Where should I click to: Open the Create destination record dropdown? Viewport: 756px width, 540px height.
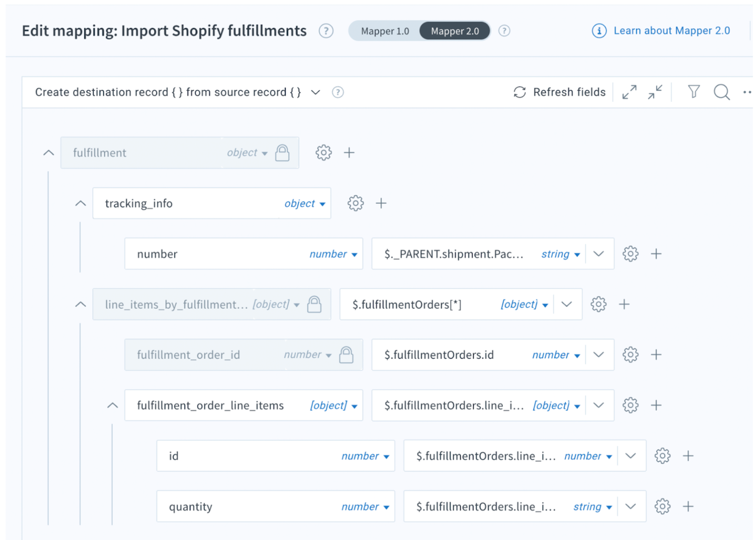[316, 92]
